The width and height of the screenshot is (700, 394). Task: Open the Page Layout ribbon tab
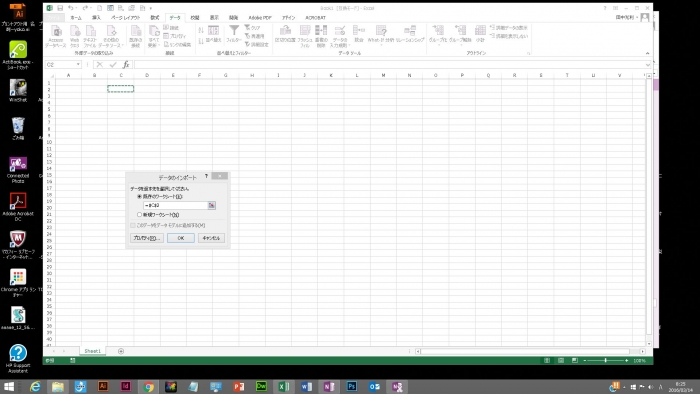(125, 18)
